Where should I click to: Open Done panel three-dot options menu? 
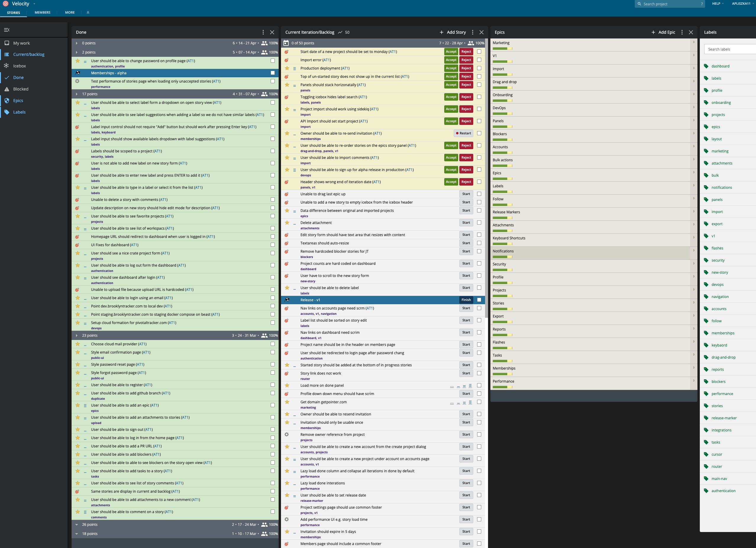263,32
